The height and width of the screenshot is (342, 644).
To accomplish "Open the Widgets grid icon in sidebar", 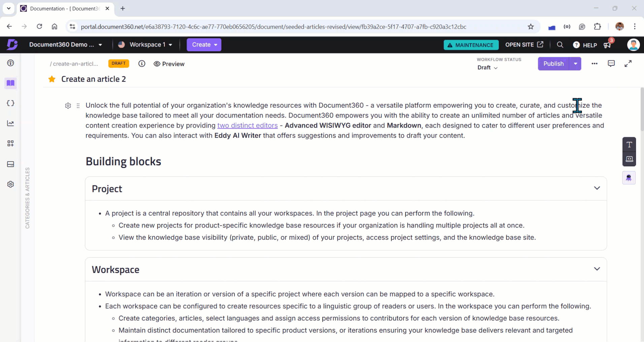I will [10, 143].
